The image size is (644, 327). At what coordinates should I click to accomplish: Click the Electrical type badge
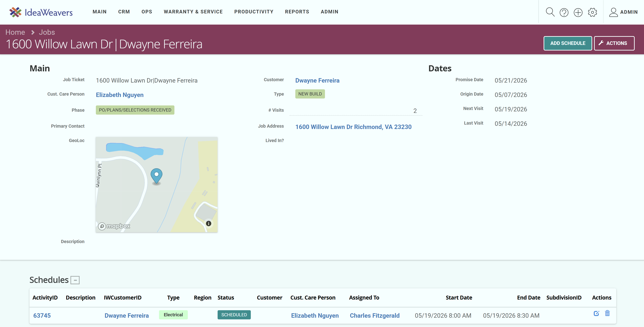(x=173, y=315)
